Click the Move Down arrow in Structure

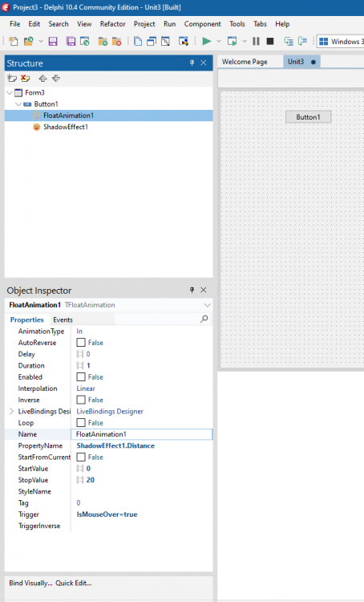(x=56, y=79)
